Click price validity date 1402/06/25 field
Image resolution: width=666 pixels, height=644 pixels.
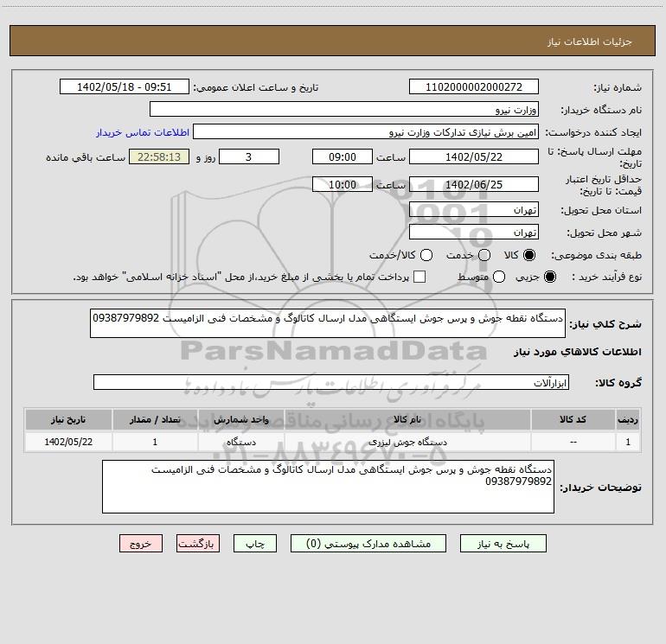point(474,184)
